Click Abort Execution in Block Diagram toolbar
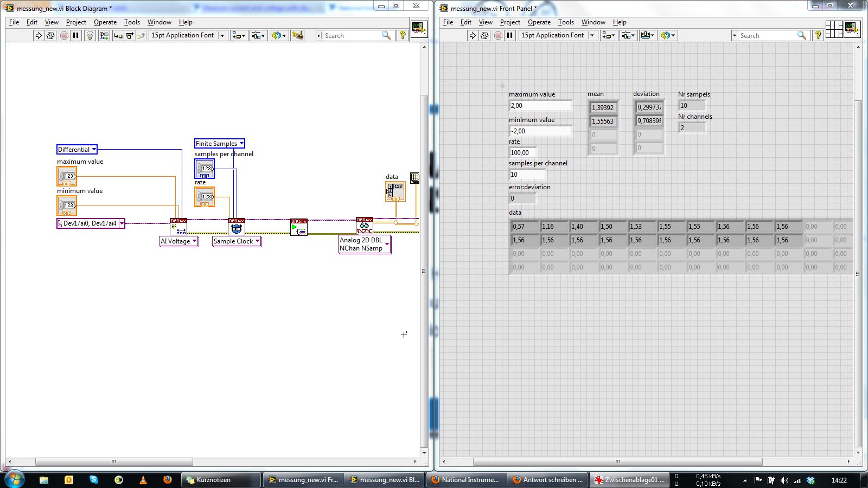The width and height of the screenshot is (868, 488). click(64, 35)
